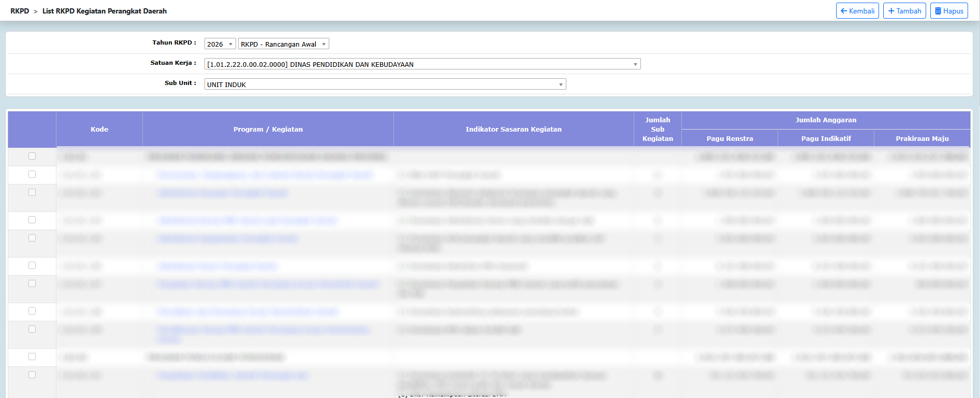Tick the tenth row checkbox in the table
The image size is (980, 398).
pos(32,357)
